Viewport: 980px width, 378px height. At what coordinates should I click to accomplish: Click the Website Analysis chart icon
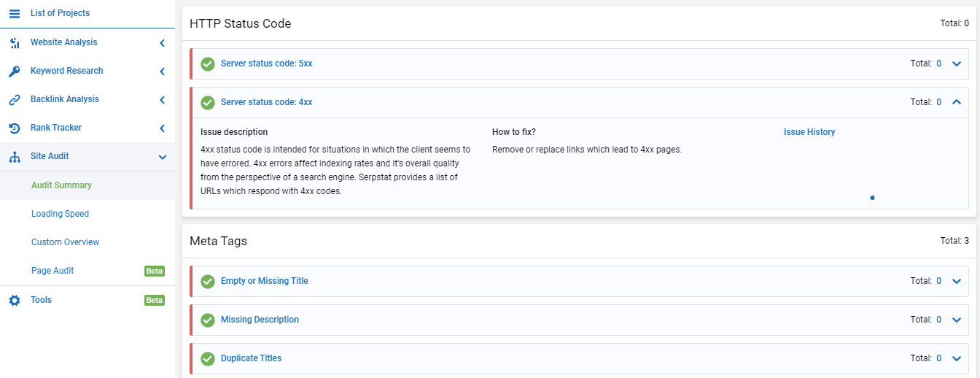pos(15,43)
